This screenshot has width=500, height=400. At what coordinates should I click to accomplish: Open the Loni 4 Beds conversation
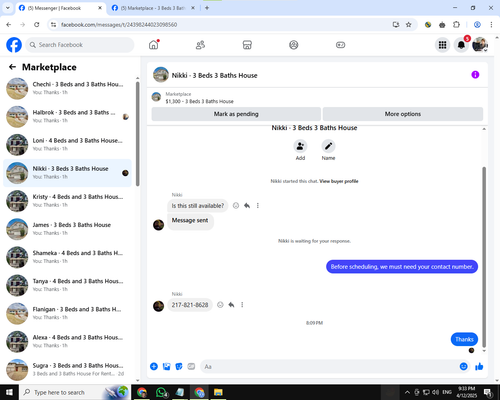[67, 145]
